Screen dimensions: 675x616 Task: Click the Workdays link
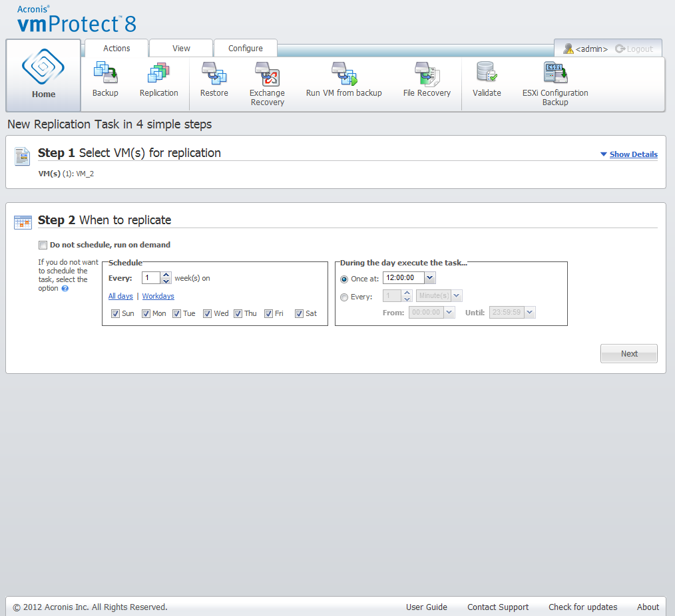point(158,296)
